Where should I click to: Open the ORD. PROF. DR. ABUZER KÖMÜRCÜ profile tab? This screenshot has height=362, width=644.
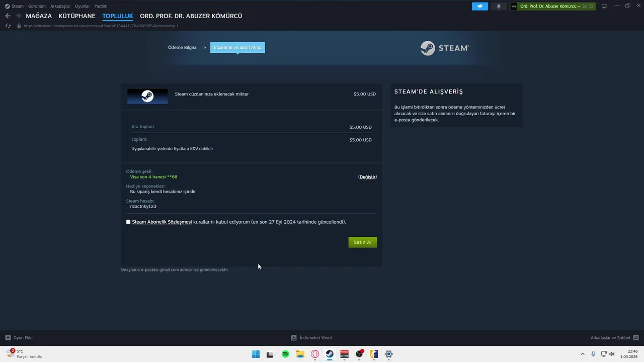click(191, 16)
